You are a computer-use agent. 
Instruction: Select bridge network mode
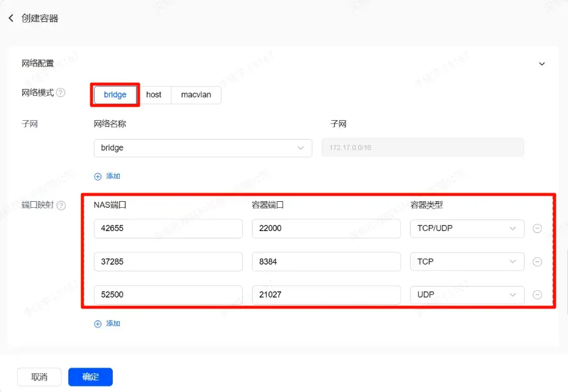[115, 94]
